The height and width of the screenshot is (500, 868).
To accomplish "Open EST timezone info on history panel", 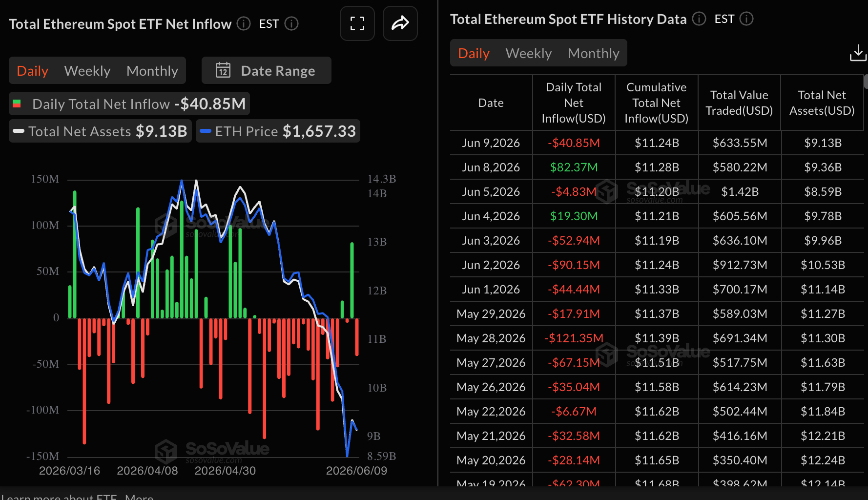I will pos(746,19).
